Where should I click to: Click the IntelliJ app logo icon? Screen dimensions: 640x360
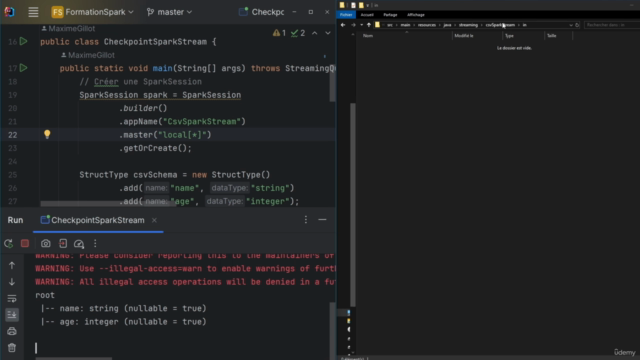(x=9, y=12)
